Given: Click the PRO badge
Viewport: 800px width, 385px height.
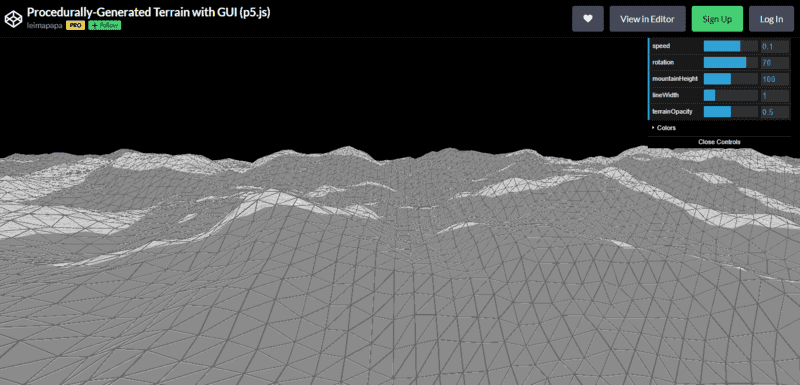Looking at the screenshot, I should pos(76,25).
